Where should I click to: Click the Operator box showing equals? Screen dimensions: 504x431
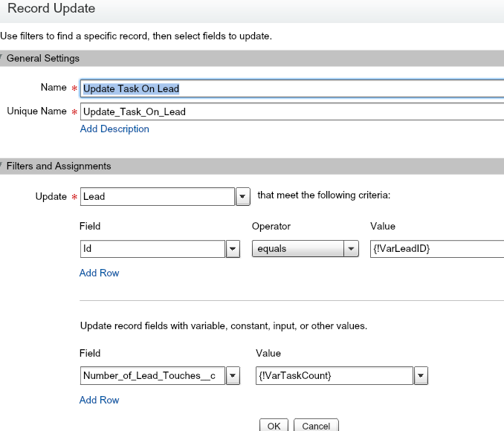point(297,249)
